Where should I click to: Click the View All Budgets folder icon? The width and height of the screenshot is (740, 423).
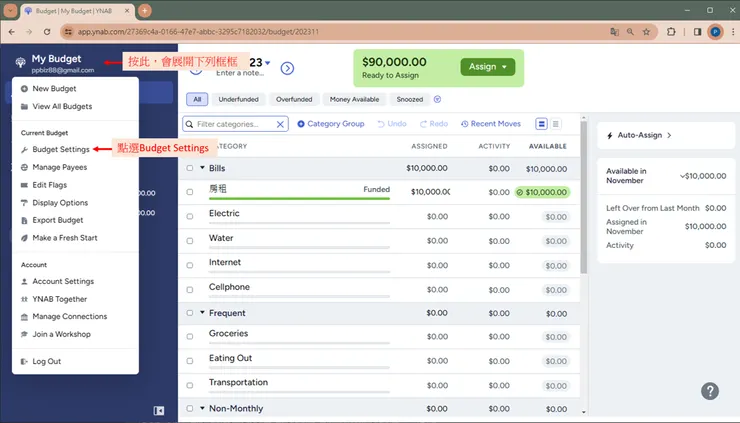24,107
